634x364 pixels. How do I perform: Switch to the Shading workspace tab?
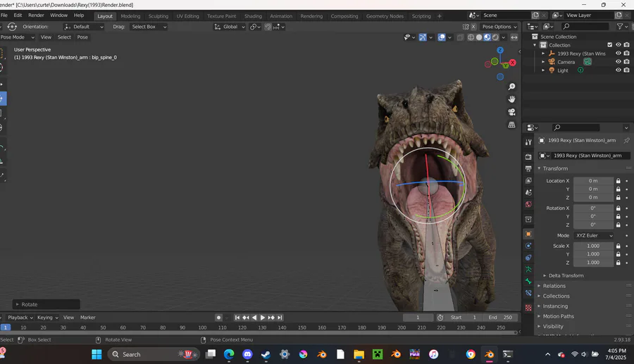[253, 16]
